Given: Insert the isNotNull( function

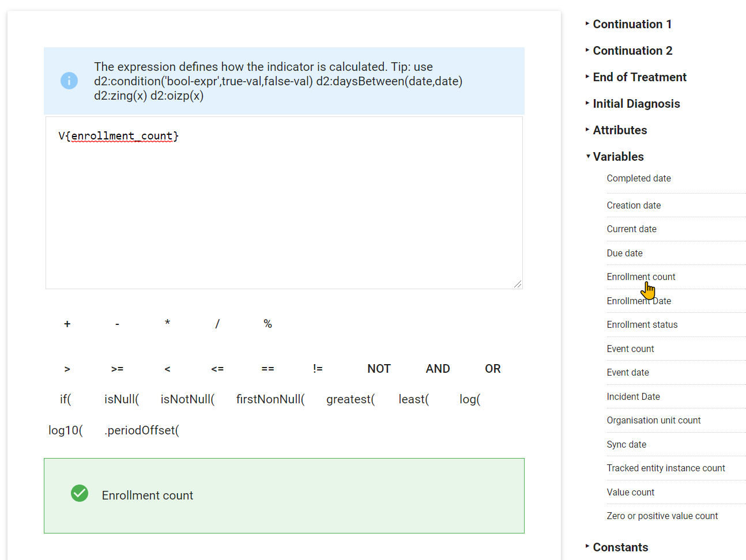Looking at the screenshot, I should 187,399.
